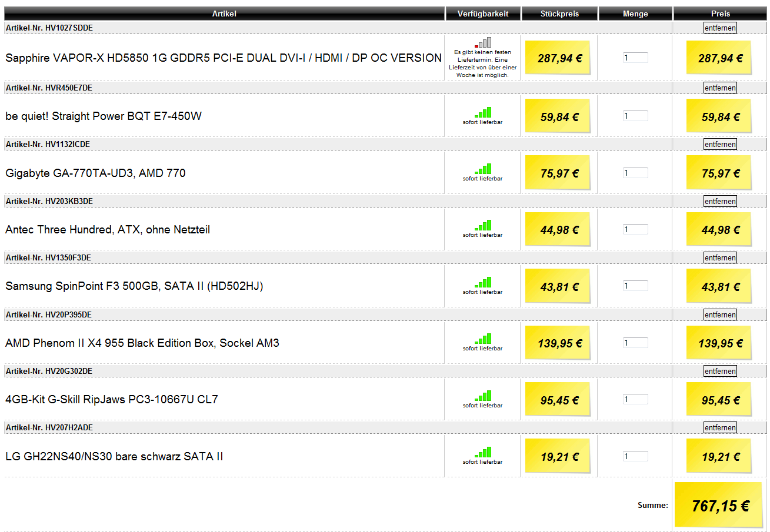Click the text Artikel-Nr. HV203KB3DE
Screen dimensions: 770x532
(x=49, y=201)
